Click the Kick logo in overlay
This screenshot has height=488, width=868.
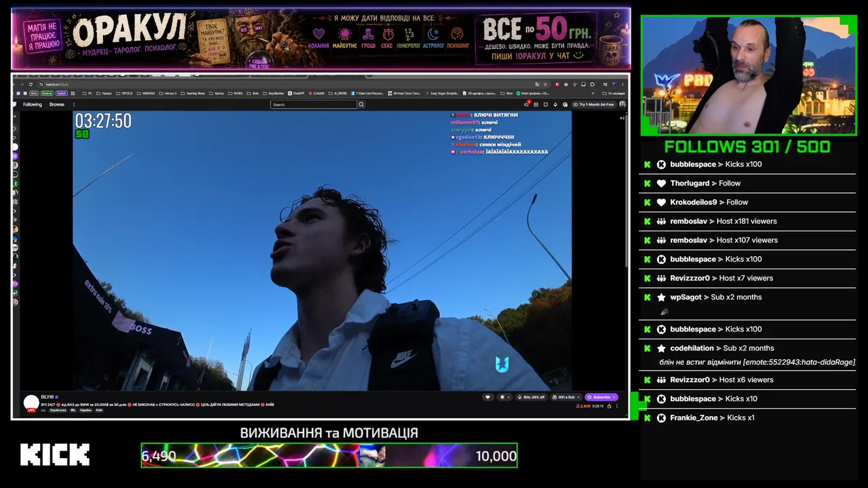pyautogui.click(x=55, y=455)
